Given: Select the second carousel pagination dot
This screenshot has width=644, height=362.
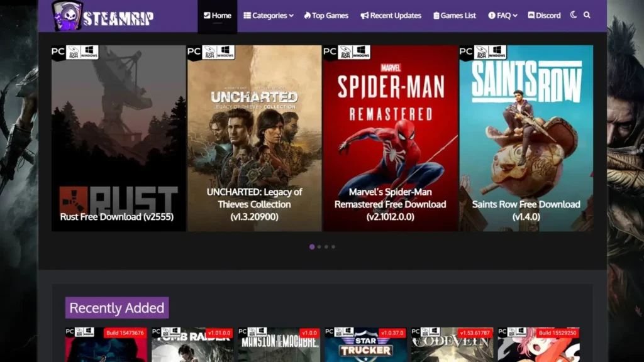Looking at the screenshot, I should coord(319,247).
